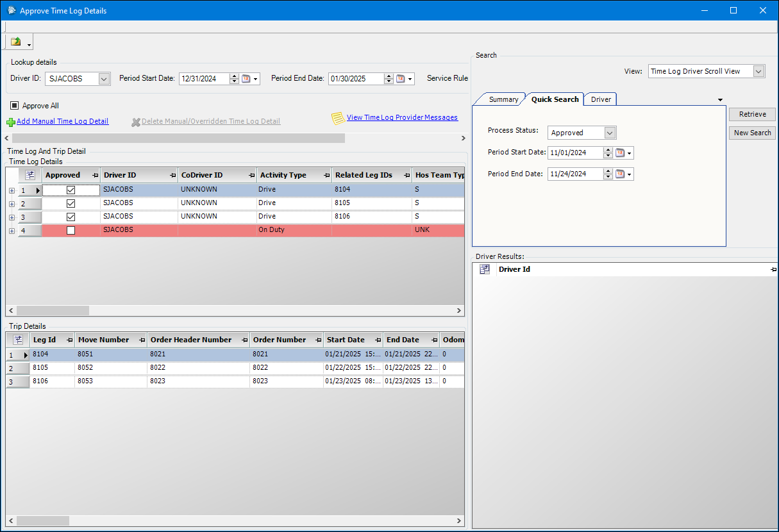Open the tab list arrow beside the Driver tab
This screenshot has height=532, width=779.
tap(720, 100)
